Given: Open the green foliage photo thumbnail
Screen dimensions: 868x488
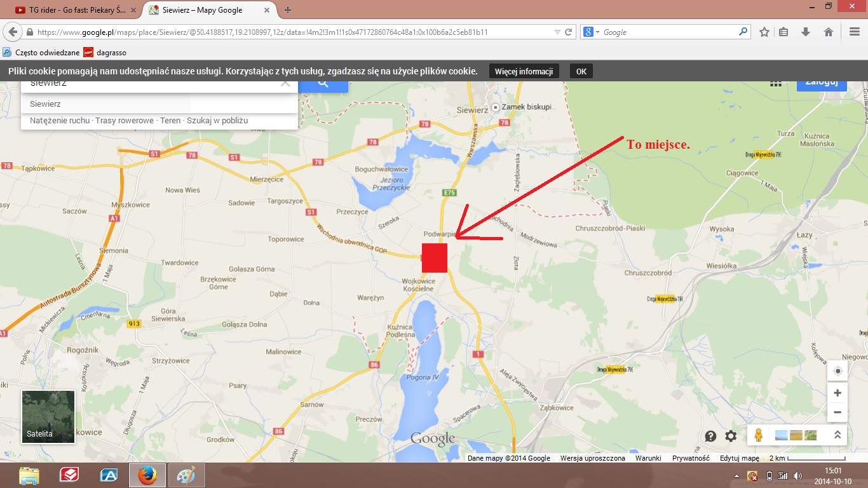Looking at the screenshot, I should coord(811,435).
